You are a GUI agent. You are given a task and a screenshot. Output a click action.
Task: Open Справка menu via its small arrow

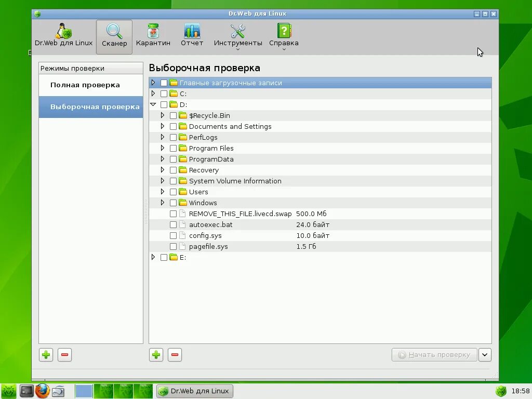click(284, 49)
